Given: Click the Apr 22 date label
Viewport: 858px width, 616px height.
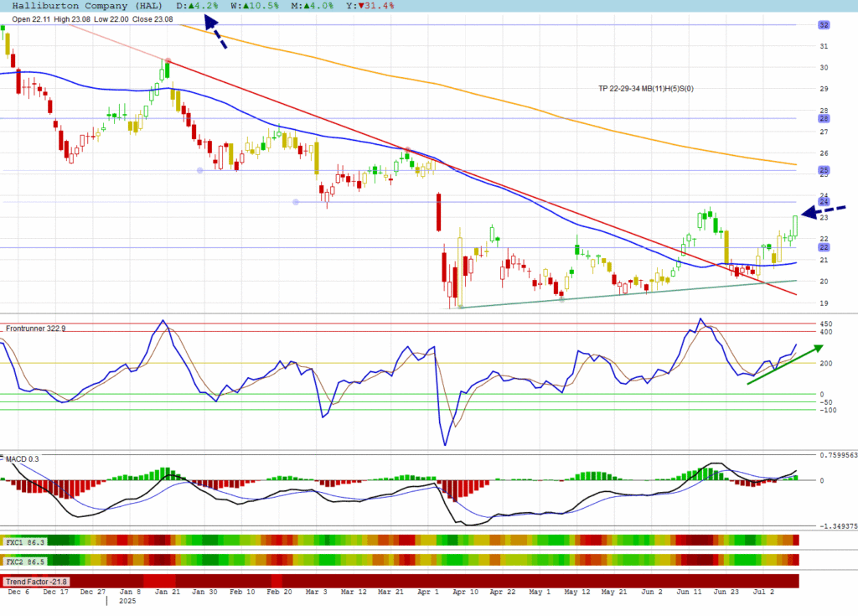Looking at the screenshot, I should [x=503, y=592].
